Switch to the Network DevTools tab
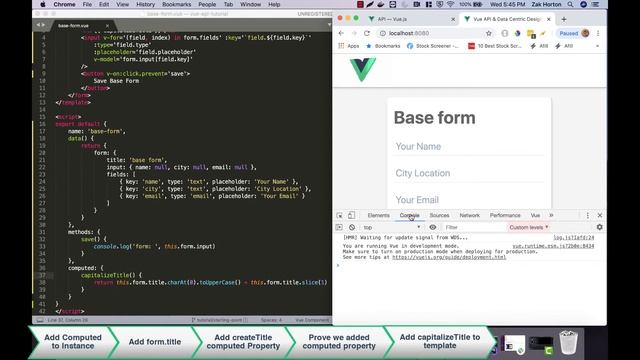The width and height of the screenshot is (640, 360). click(469, 215)
